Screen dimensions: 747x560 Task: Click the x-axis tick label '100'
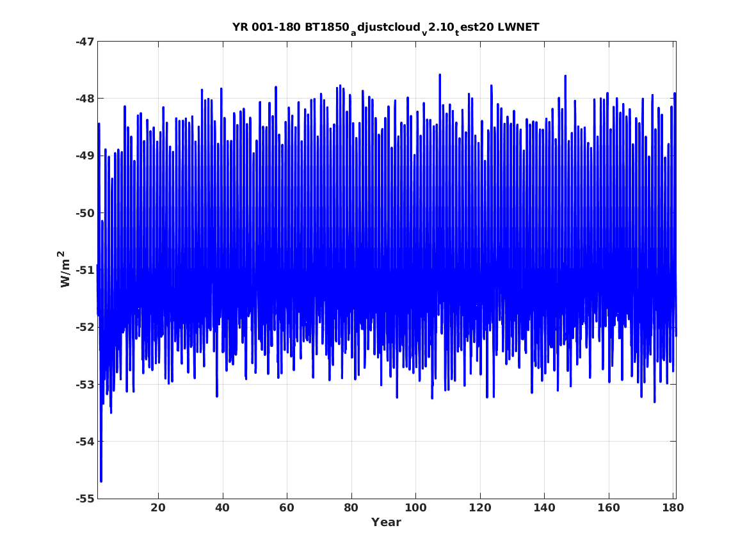(x=415, y=508)
